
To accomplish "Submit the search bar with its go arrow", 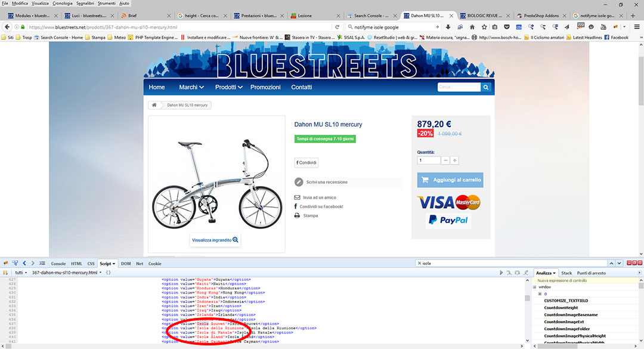I will 438,27.
